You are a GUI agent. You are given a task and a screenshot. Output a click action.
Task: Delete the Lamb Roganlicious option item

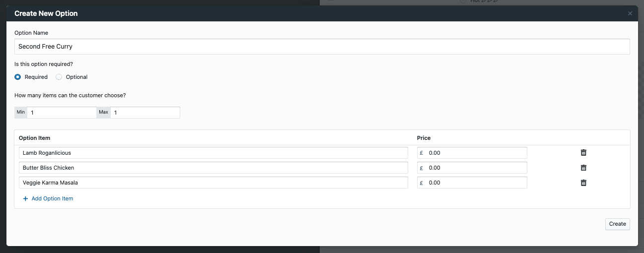583,153
